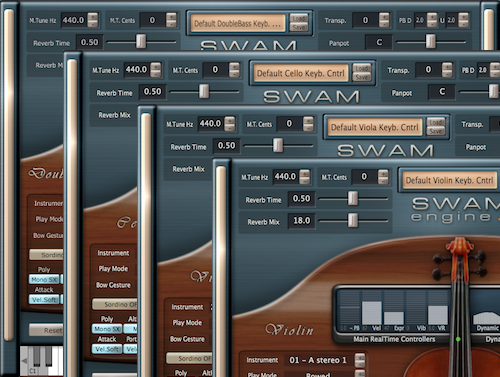500x377 pixels.
Task: Select the M.T. Cents 0 field in Violin window
Action: pyautogui.click(x=364, y=177)
